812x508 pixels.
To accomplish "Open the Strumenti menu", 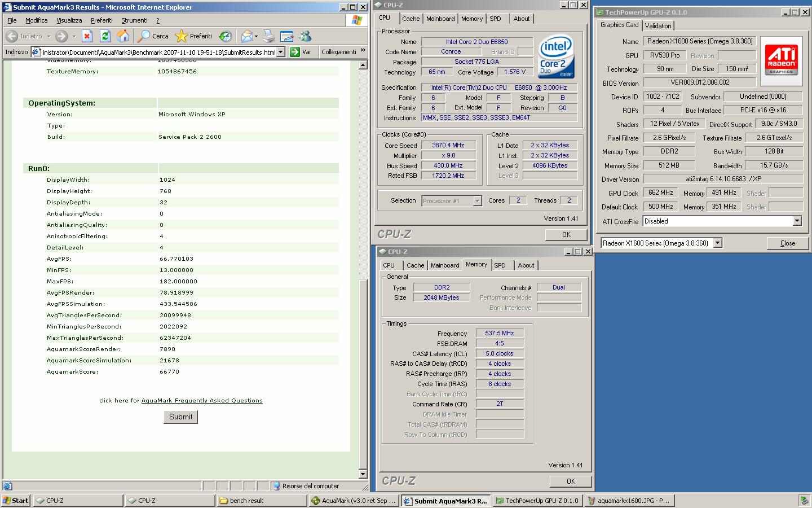I will [134, 20].
